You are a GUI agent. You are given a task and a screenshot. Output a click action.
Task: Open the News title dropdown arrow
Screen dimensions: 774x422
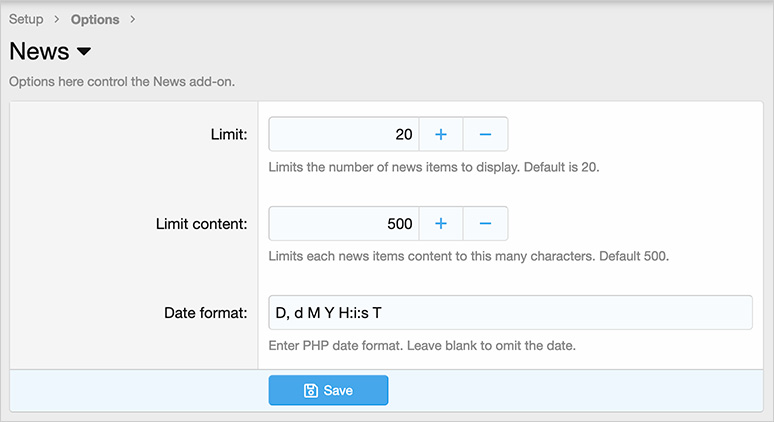(x=84, y=52)
